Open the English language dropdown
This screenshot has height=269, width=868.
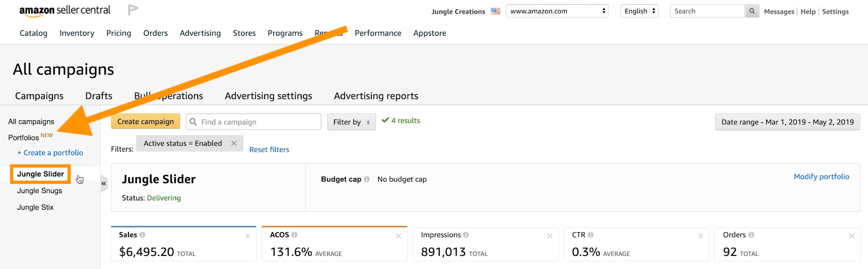[x=639, y=11]
